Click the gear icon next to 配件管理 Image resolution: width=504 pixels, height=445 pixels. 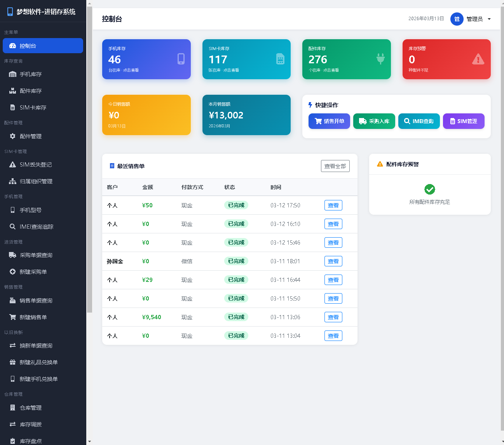click(13, 136)
